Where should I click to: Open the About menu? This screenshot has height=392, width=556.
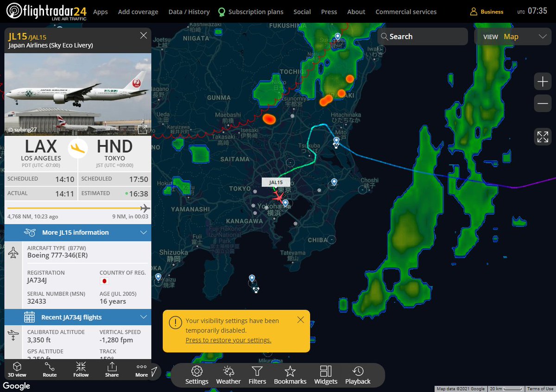(x=356, y=12)
